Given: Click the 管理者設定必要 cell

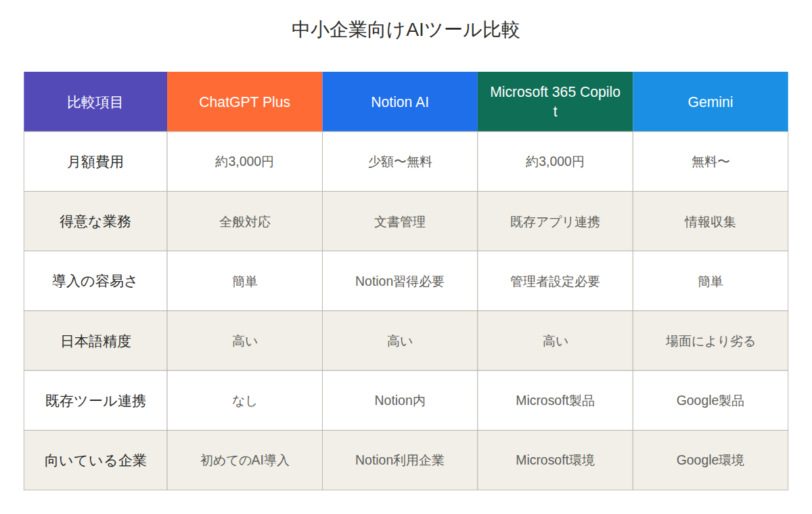Looking at the screenshot, I should coord(556,281).
